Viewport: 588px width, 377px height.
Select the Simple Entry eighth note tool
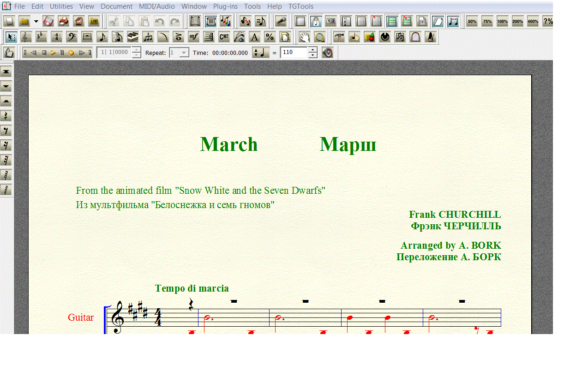pos(102,37)
